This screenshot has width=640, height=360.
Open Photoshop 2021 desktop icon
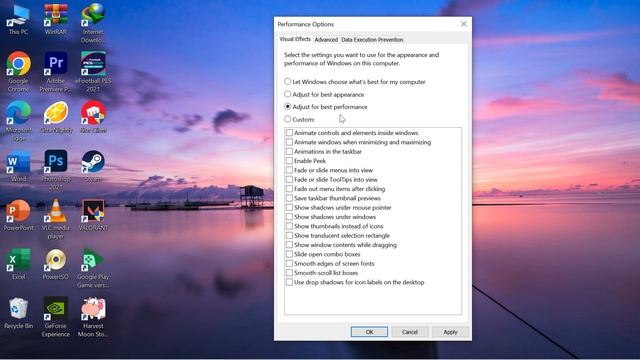click(x=56, y=170)
